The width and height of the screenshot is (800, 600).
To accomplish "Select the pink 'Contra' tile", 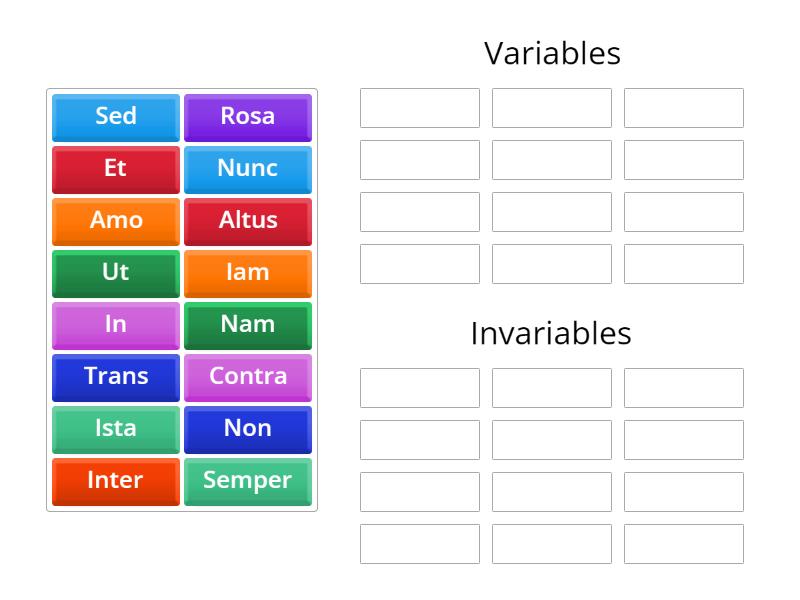I will [248, 377].
